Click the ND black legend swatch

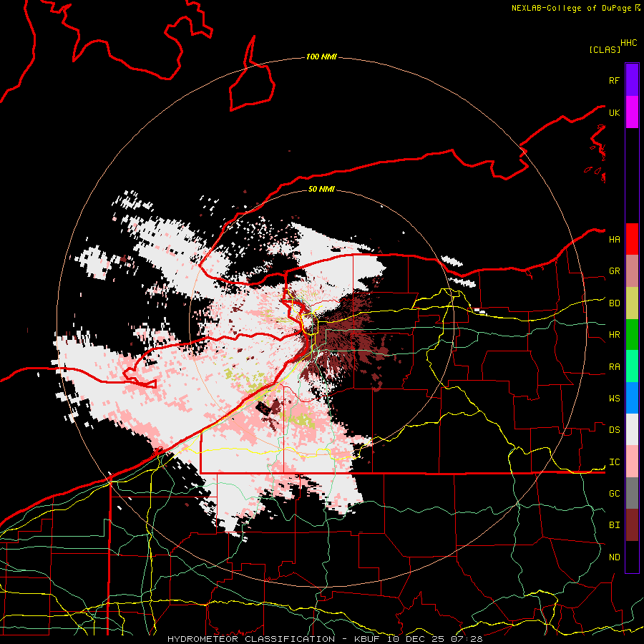point(632,557)
